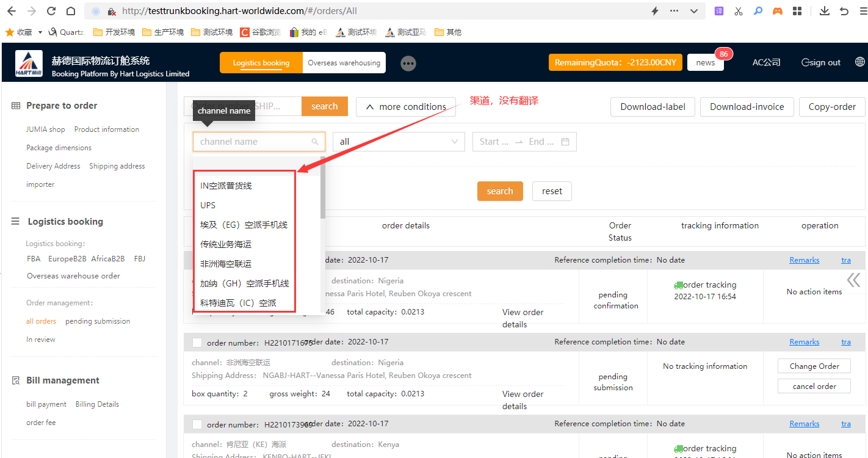Viewport: 868px width, 458px height.
Task: Click the calendar icon in date range
Action: 565,142
